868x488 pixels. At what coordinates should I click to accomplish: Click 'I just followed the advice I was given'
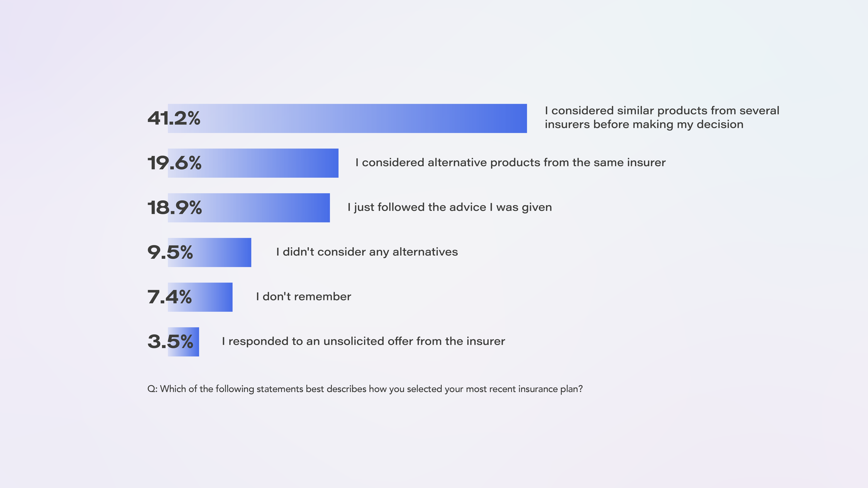[450, 207]
